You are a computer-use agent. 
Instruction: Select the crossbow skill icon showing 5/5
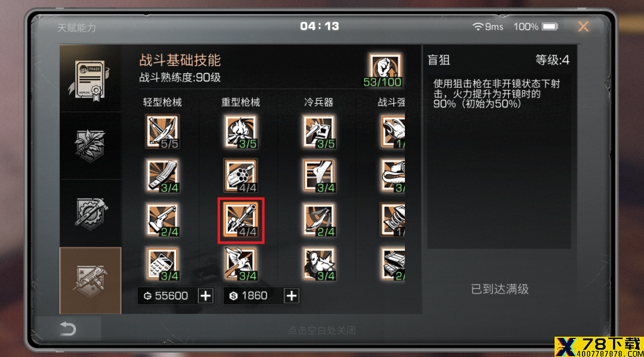pos(163,131)
